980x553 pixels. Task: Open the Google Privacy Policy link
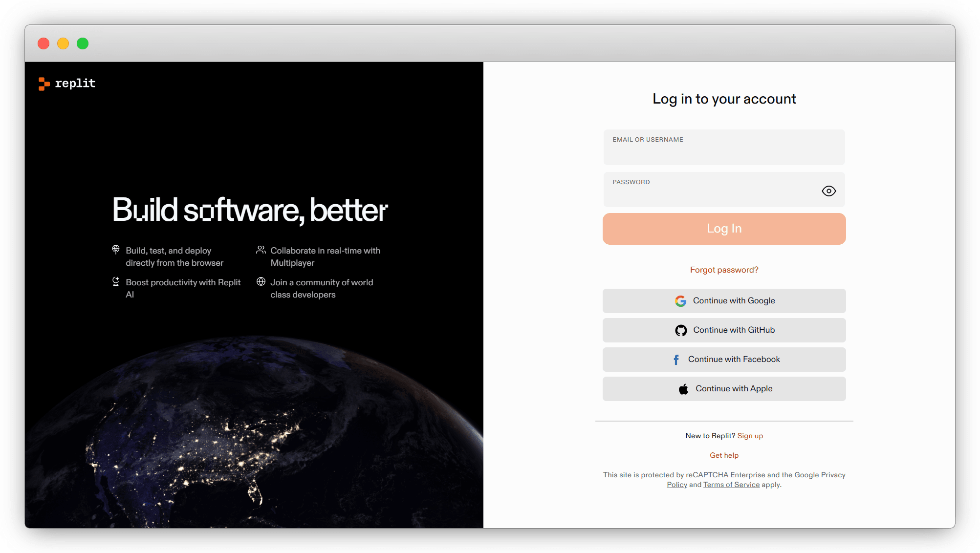point(833,475)
